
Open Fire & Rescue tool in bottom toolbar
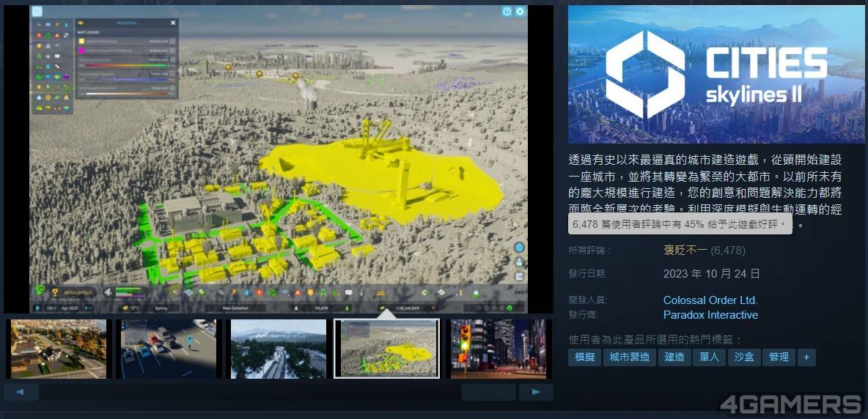click(298, 292)
